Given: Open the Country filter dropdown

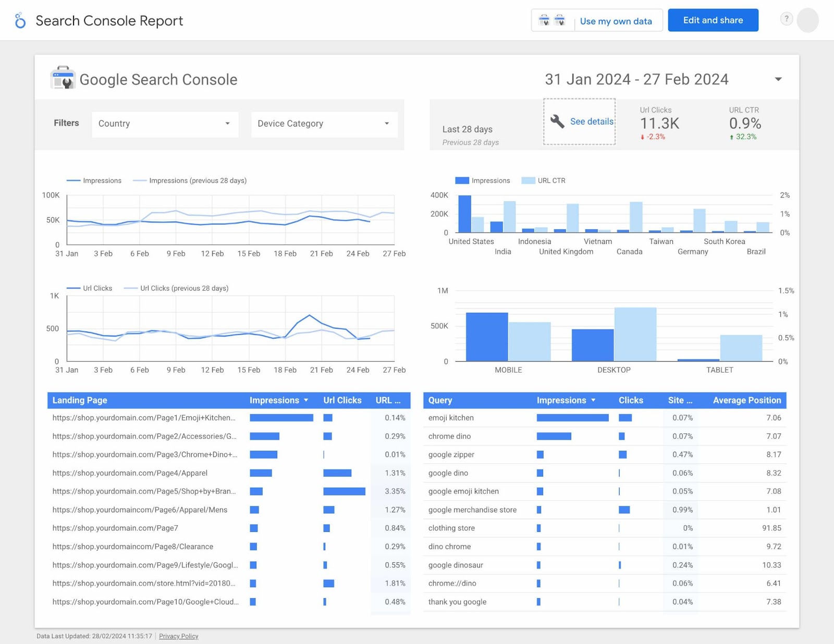Looking at the screenshot, I should (165, 124).
